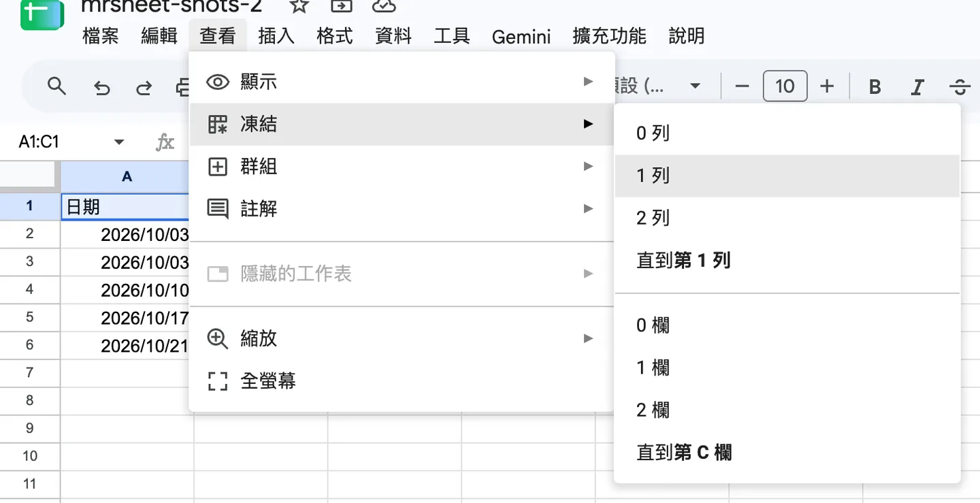Choose 直到第 1 列 freeze option
This screenshot has height=503, width=980.
[x=787, y=260]
